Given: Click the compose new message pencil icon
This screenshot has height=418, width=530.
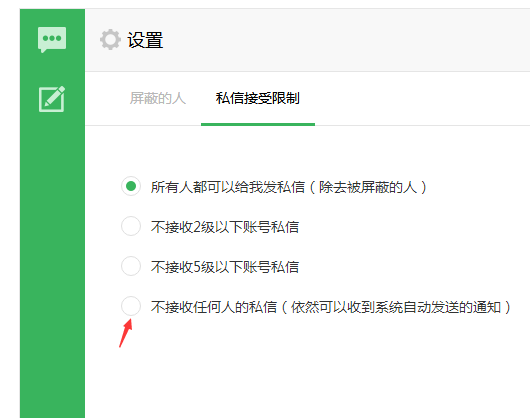Looking at the screenshot, I should [52, 99].
